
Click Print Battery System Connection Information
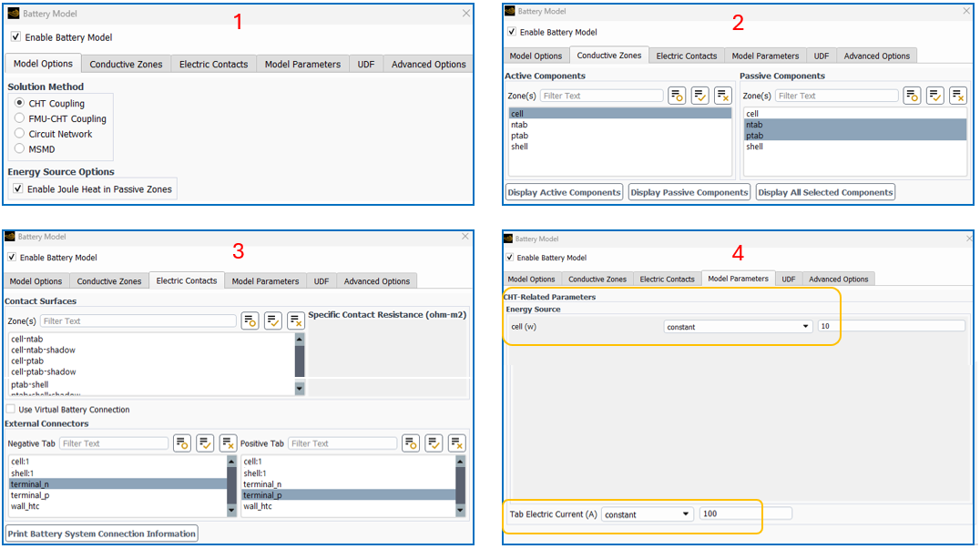(x=102, y=534)
